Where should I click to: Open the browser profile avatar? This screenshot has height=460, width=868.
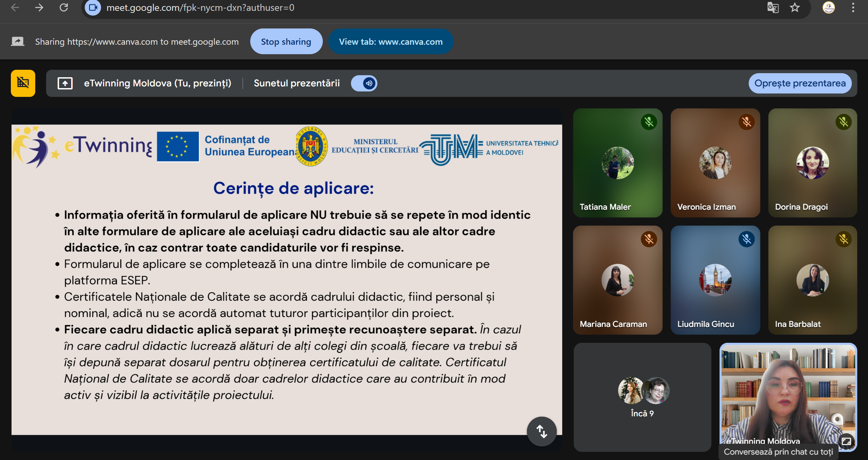829,7
